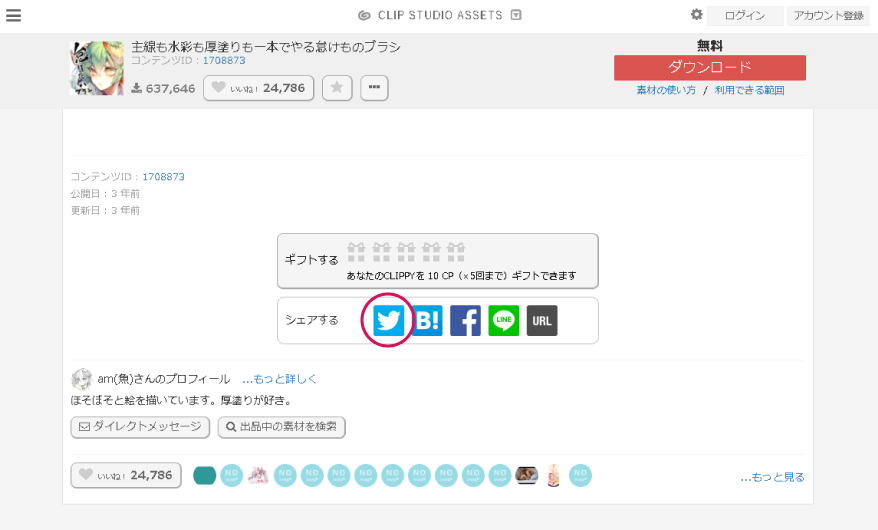Open settings gear icon
This screenshot has height=530, width=878.
coord(697,15)
